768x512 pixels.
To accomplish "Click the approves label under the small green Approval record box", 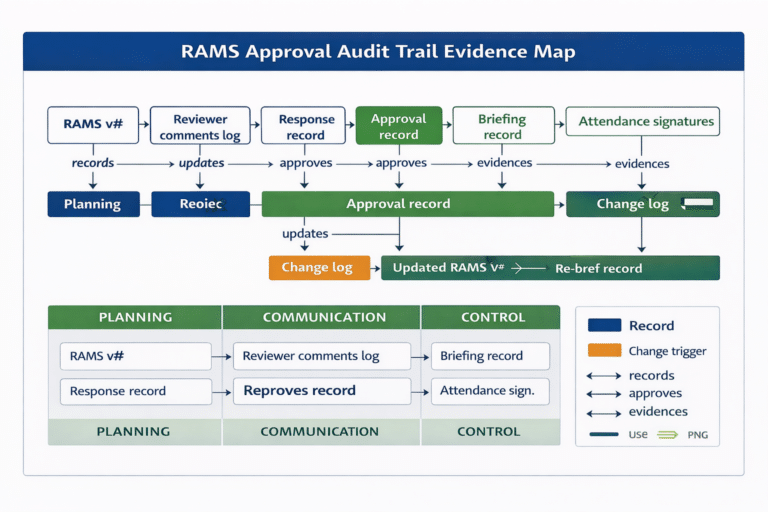I will 401,163.
